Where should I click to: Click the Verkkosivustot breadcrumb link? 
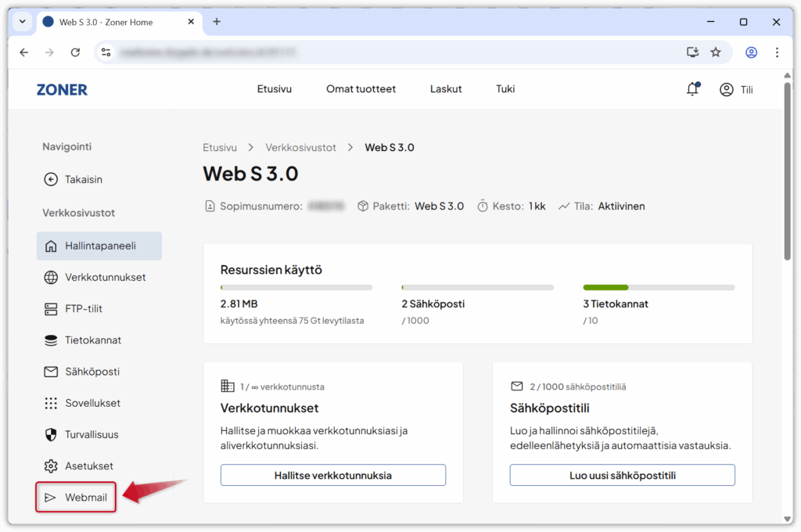click(300, 147)
